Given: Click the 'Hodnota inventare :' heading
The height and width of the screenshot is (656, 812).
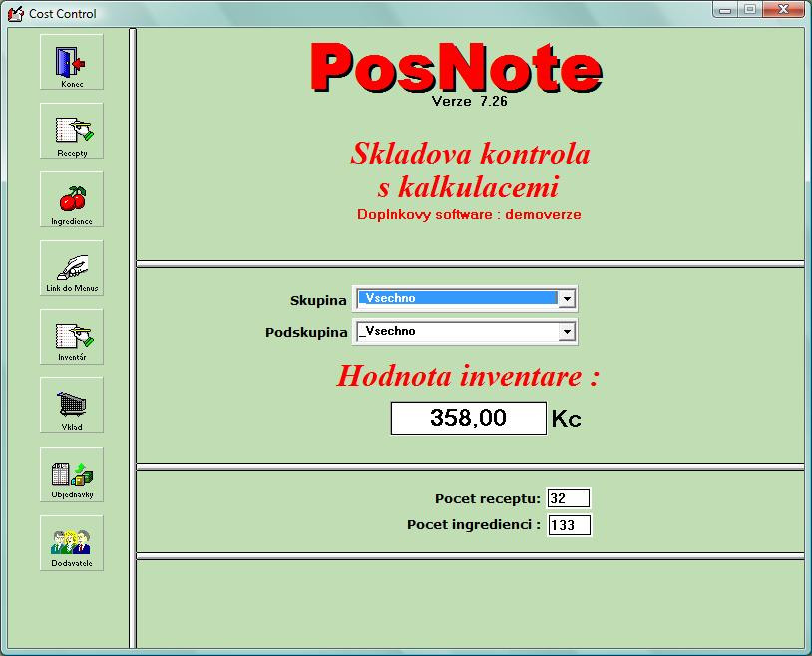Looking at the screenshot, I should [468, 376].
